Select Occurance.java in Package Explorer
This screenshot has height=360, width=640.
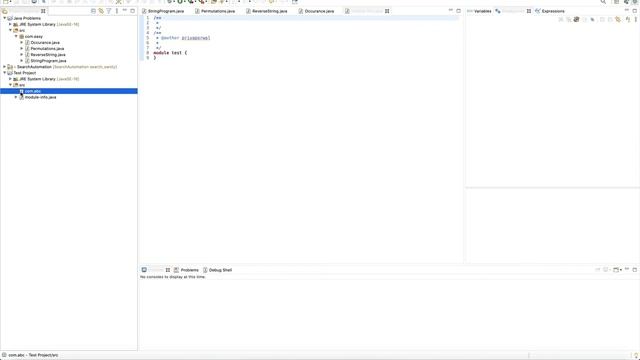(45, 42)
